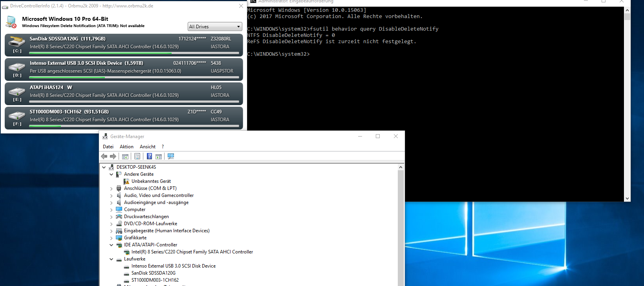Close the DriveControllerInfo window
Viewport: 644px width, 286px height.
click(241, 6)
